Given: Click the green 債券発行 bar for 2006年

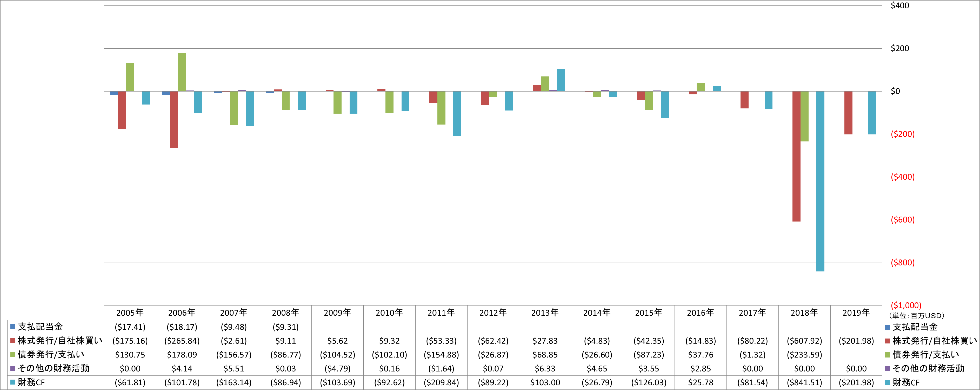Looking at the screenshot, I should tap(182, 72).
